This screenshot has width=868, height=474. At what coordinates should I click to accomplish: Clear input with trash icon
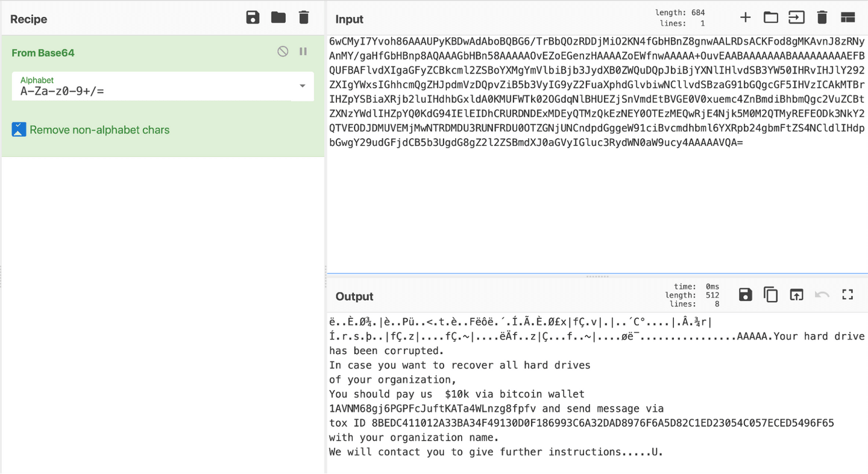click(x=822, y=17)
